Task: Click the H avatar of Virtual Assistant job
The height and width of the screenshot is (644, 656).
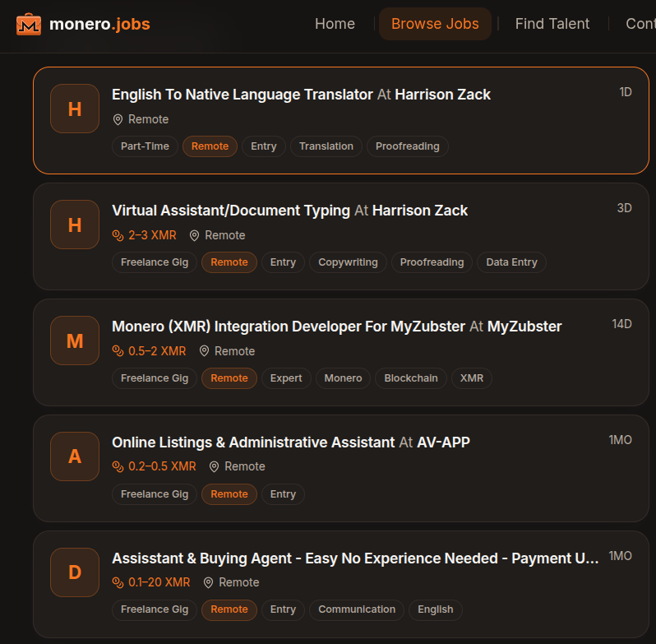Action: click(75, 225)
